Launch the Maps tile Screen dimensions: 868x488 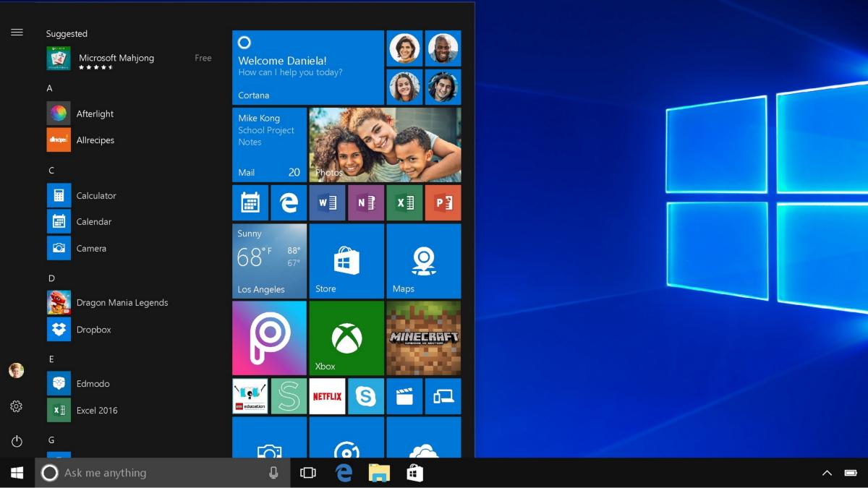pos(424,261)
